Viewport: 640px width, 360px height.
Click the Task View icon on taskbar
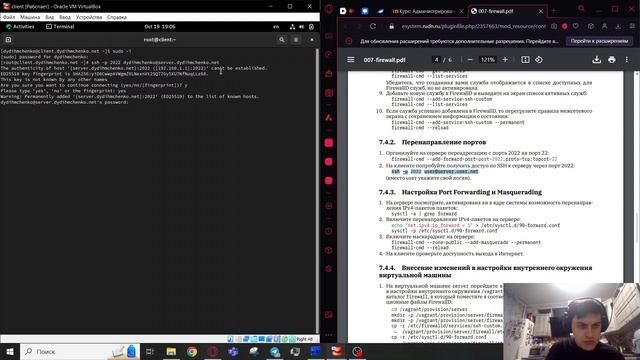click(x=150, y=351)
